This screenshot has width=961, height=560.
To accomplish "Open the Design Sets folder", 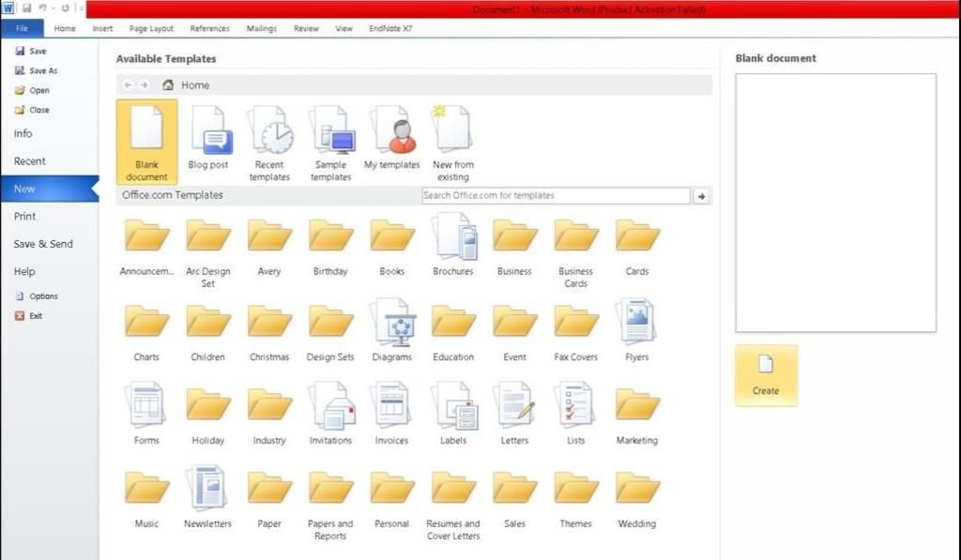I will (x=330, y=331).
